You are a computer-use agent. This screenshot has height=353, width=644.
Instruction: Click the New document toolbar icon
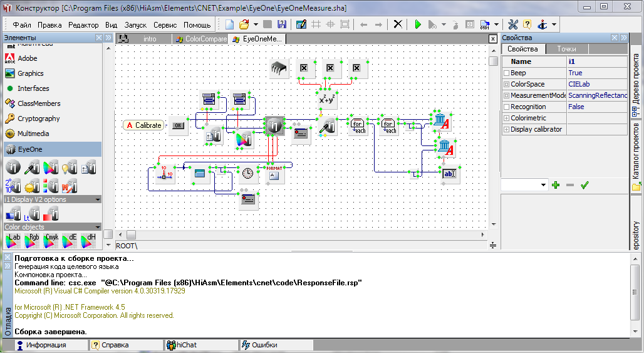pos(230,25)
